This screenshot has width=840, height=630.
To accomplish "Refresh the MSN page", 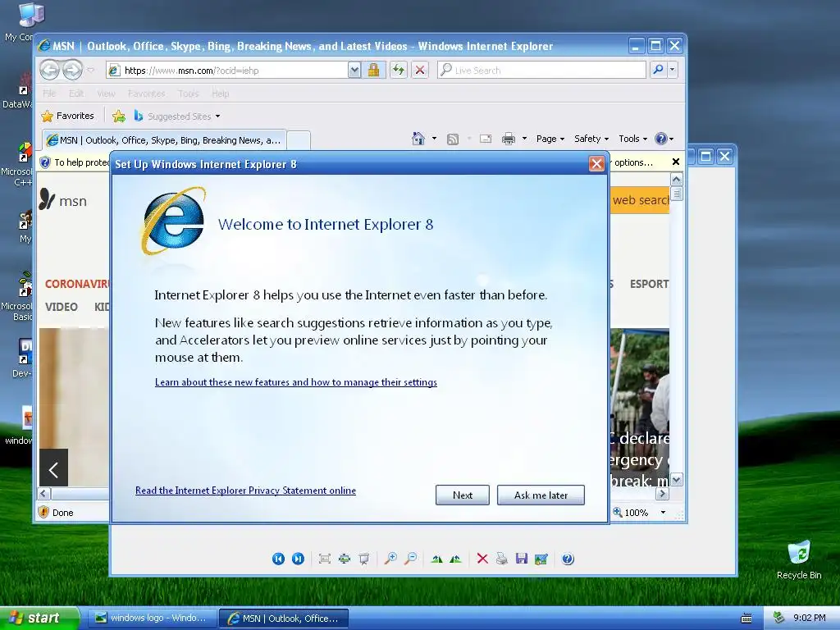I will pos(398,70).
